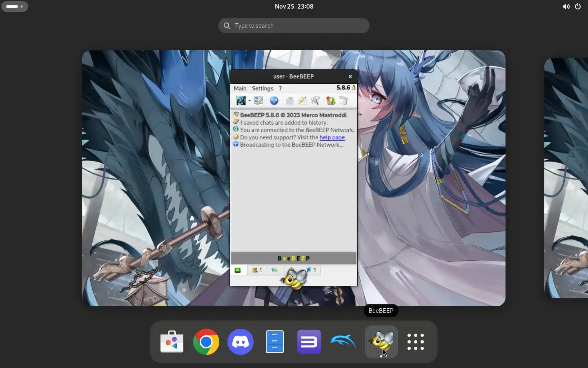Click 'Broadcasting to the BeeBEEP Network...' line
Image resolution: width=588 pixels, height=368 pixels.
292,145
